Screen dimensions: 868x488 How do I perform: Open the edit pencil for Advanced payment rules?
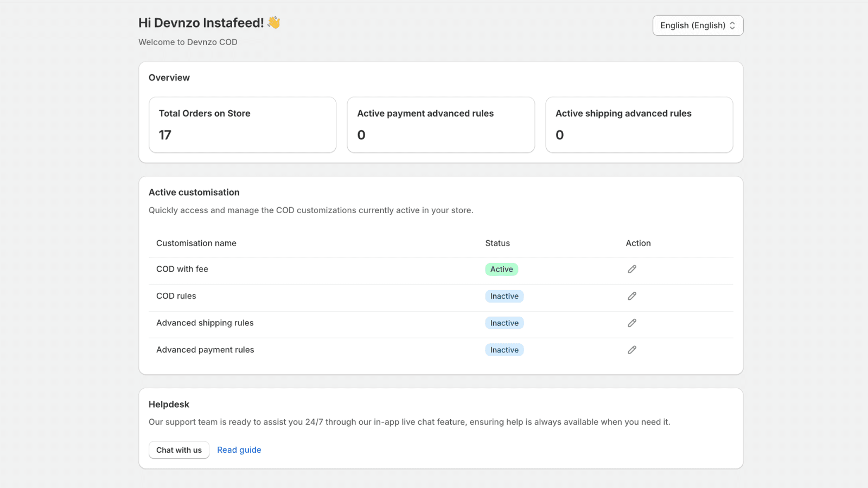[x=632, y=350]
